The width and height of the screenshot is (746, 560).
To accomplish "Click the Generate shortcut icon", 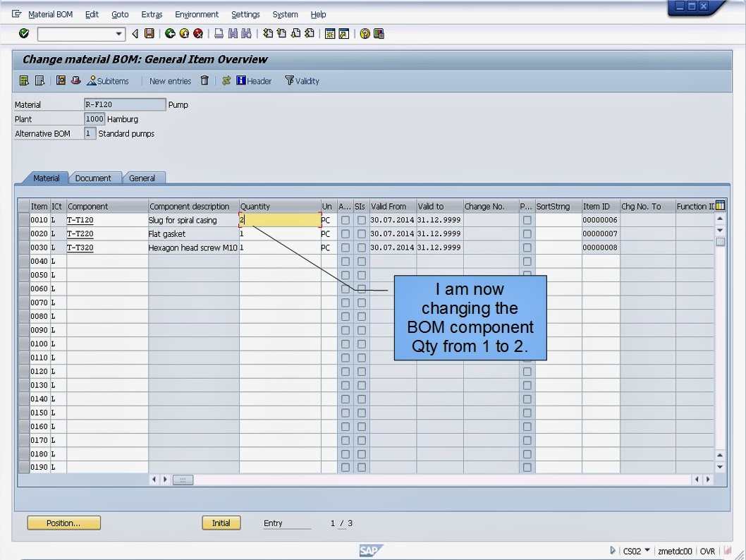I will coord(343,33).
